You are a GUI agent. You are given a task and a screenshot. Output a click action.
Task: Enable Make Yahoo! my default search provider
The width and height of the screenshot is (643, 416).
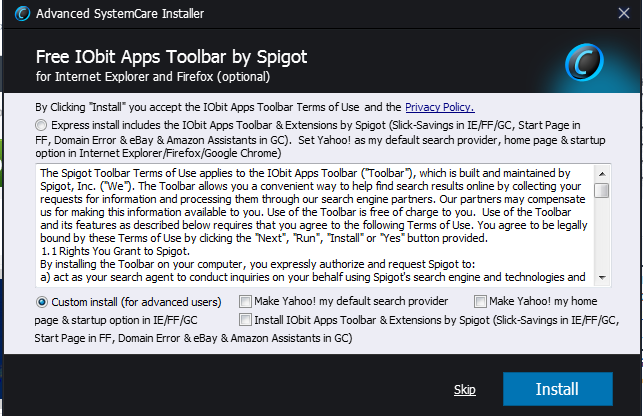coord(245,302)
